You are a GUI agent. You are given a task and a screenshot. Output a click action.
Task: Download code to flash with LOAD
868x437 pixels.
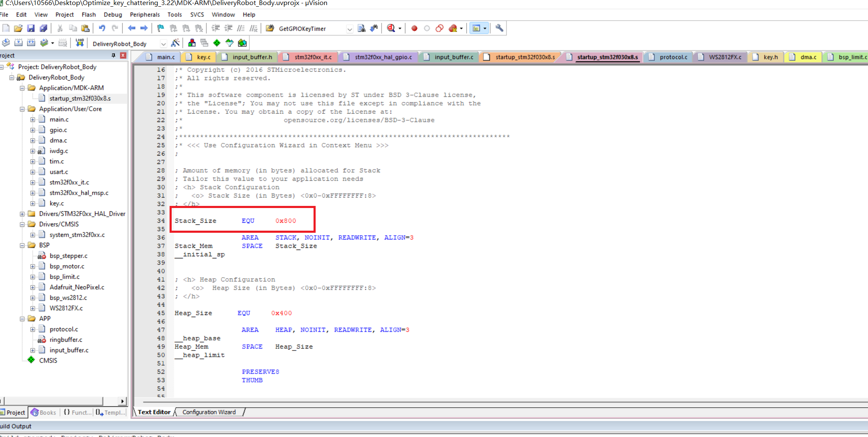pos(80,42)
